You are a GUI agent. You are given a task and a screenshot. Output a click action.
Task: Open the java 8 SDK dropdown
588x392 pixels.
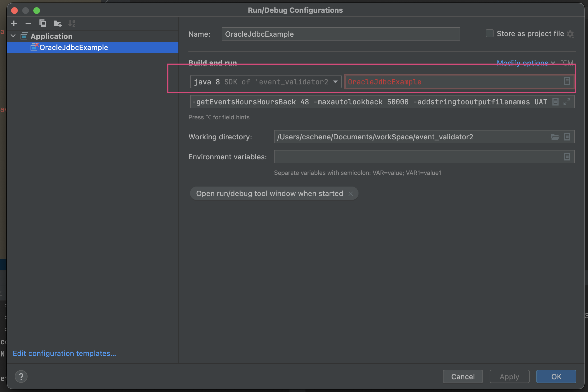pyautogui.click(x=335, y=82)
